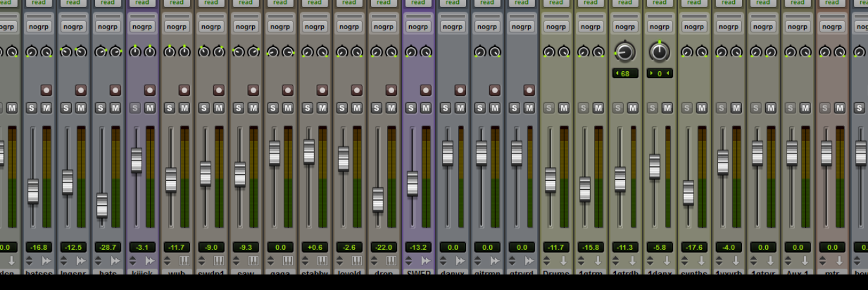Open the nogrp group menu on the -22.0 strip

coord(384,27)
